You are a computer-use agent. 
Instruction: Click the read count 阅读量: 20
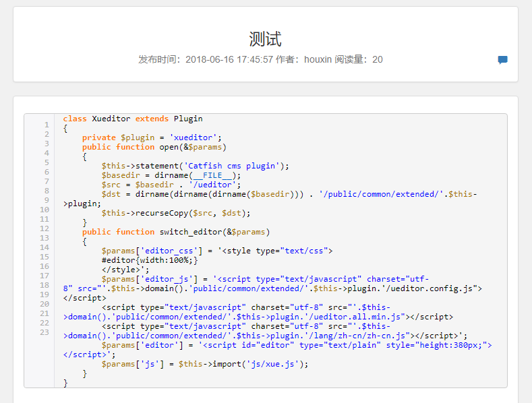[359, 59]
